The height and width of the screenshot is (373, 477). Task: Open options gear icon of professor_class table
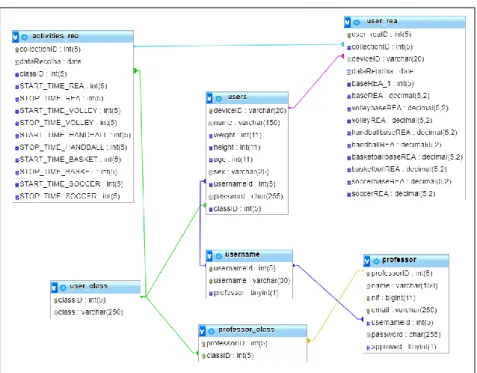pos(211,331)
